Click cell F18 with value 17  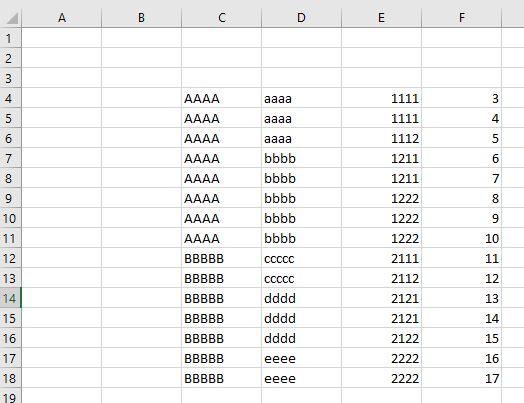pos(462,378)
